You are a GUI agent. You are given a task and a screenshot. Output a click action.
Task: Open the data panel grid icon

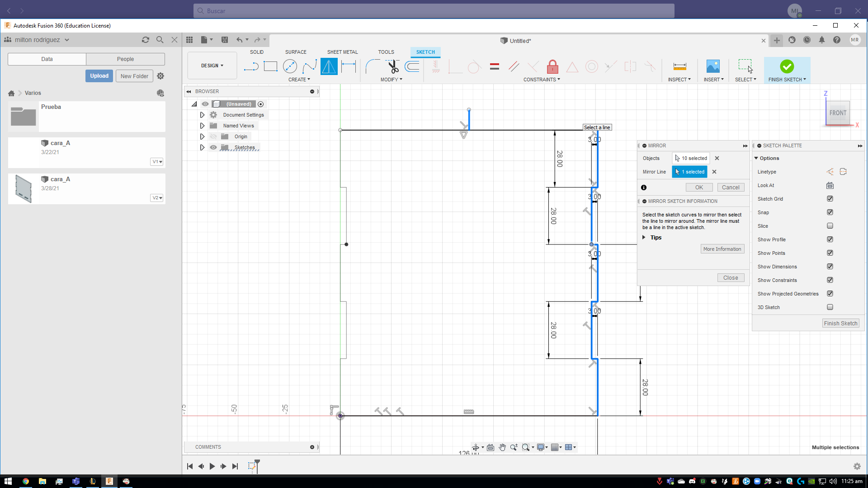pyautogui.click(x=189, y=40)
